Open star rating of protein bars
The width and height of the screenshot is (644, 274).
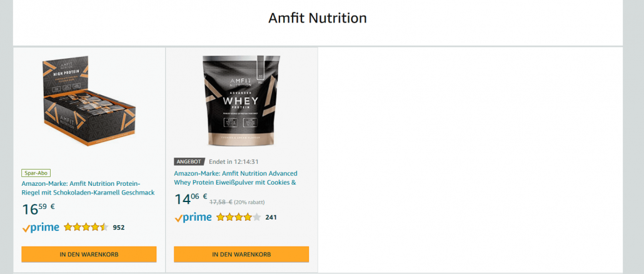click(x=86, y=227)
